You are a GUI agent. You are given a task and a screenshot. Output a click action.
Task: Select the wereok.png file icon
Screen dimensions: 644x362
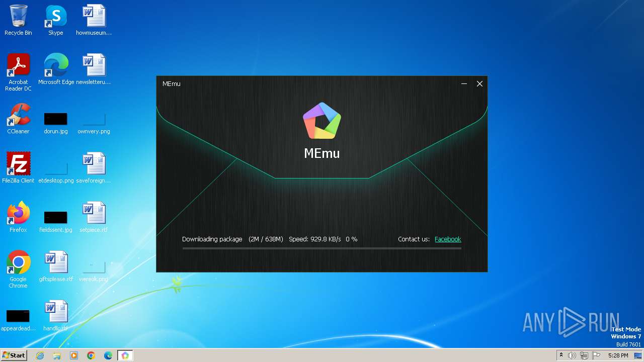(94, 271)
